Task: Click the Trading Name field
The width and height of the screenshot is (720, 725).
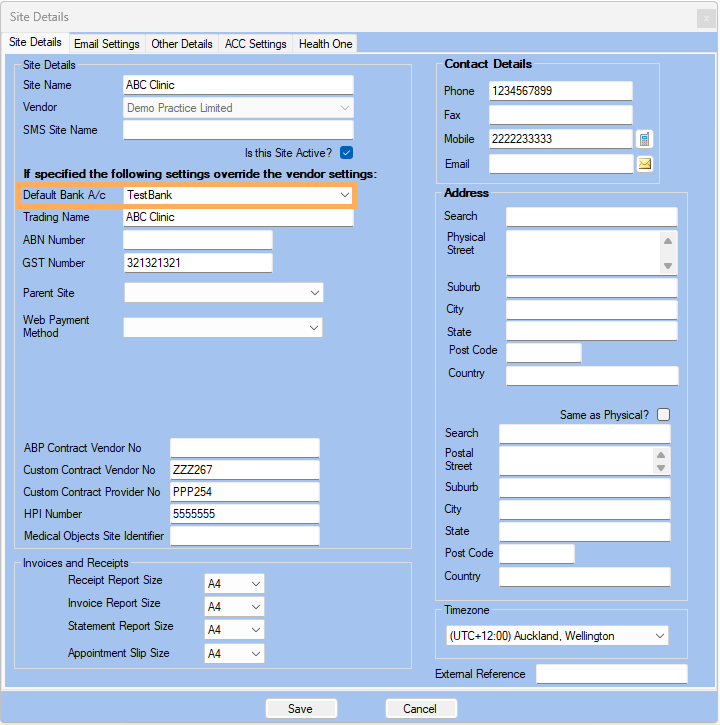Action: click(238, 217)
